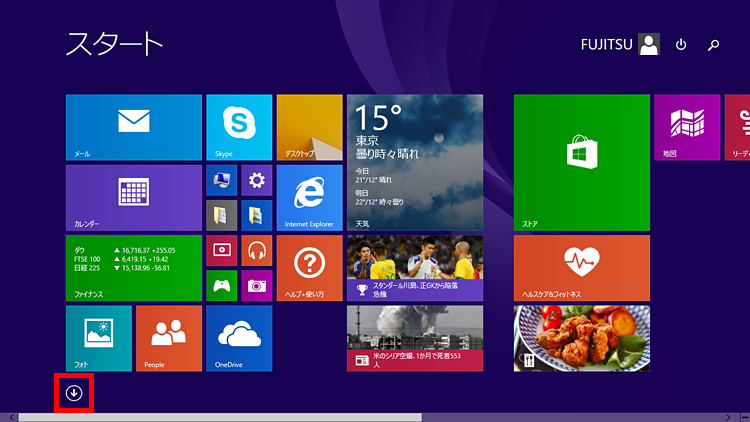Click the power options button

coord(681,44)
